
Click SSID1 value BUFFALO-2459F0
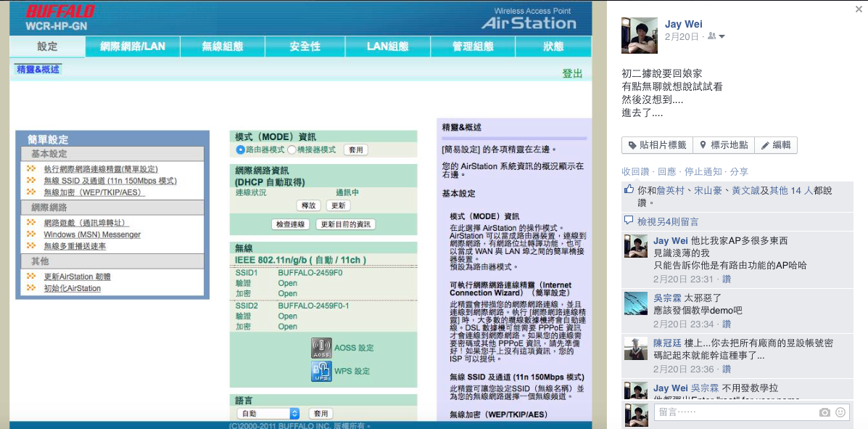coord(310,273)
